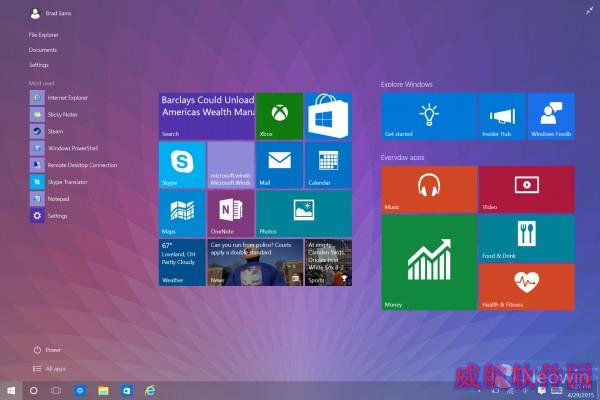Open the Health & Fitness tile
The image size is (600, 400).
pos(527,287)
